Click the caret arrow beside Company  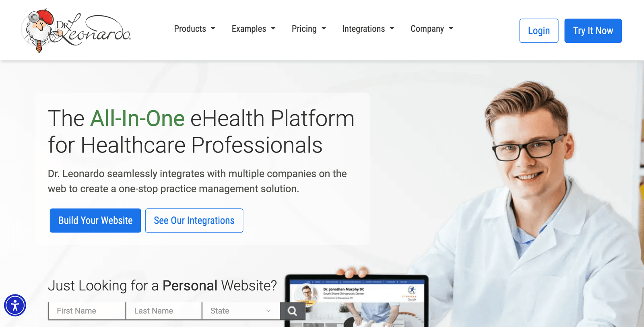coord(451,29)
